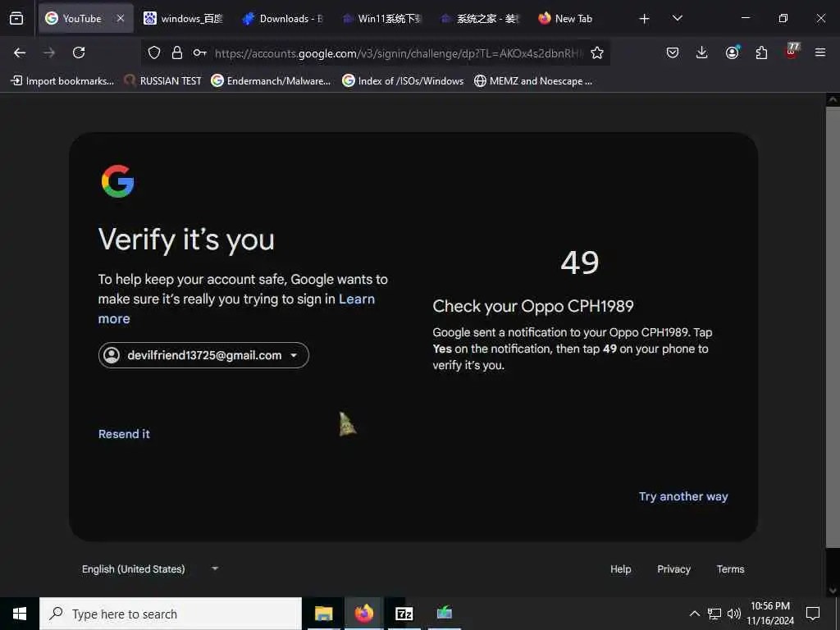Open the Firefox application menu
Viewport: 840px width, 630px height.
tap(820, 52)
